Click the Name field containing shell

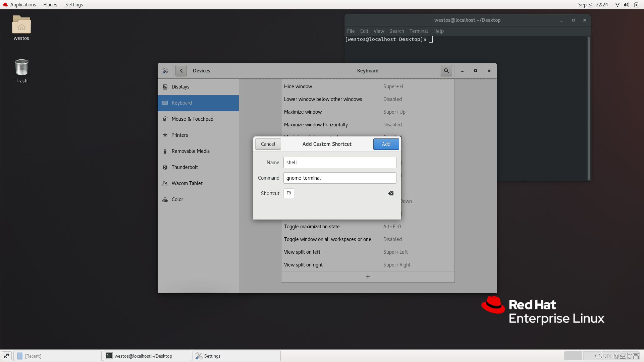point(340,163)
